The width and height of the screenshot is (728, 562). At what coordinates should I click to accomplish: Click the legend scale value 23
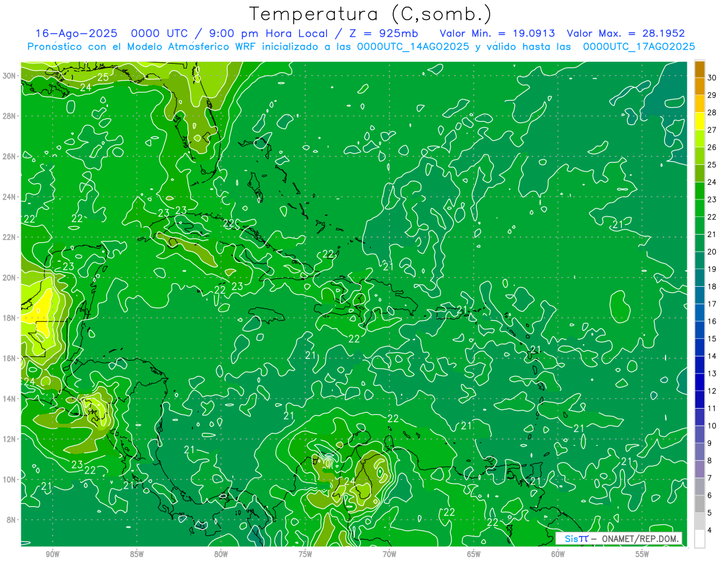tap(713, 199)
